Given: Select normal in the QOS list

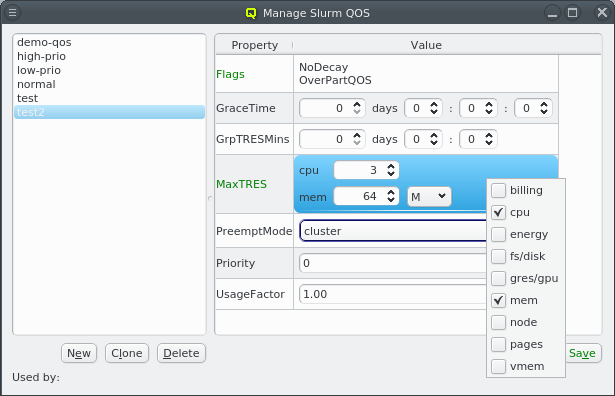Looking at the screenshot, I should pyautogui.click(x=109, y=84).
